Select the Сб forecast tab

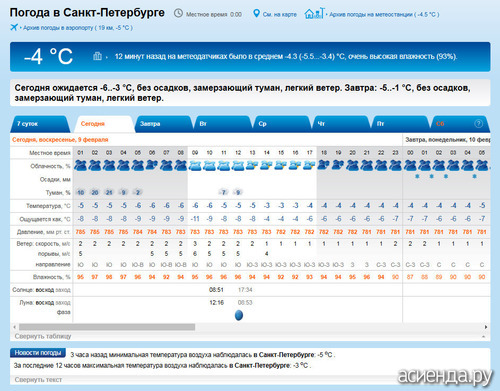[459, 124]
